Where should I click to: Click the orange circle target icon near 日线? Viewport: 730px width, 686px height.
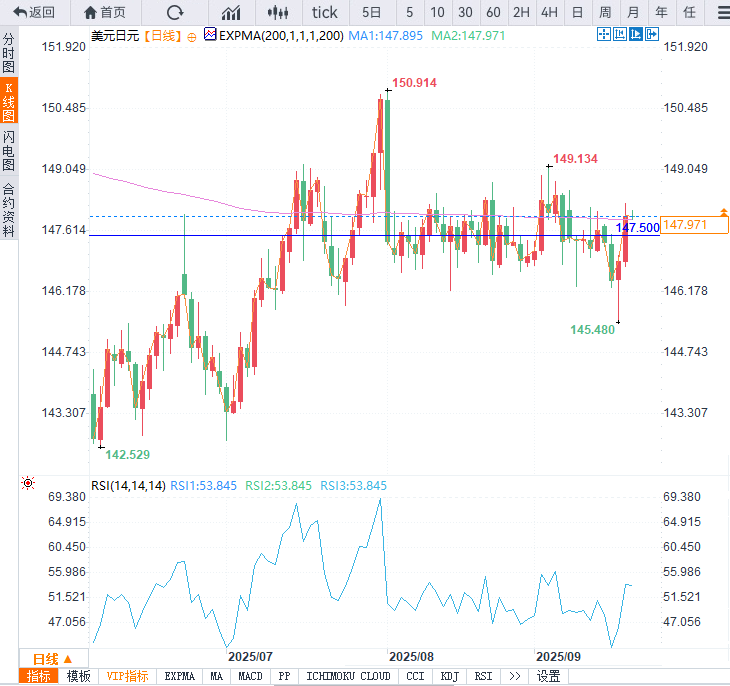[x=192, y=37]
